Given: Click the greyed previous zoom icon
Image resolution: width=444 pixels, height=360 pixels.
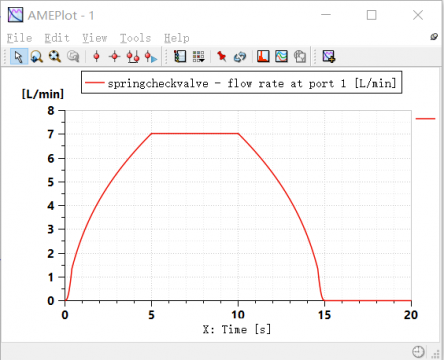Looking at the screenshot, I should pos(73,56).
